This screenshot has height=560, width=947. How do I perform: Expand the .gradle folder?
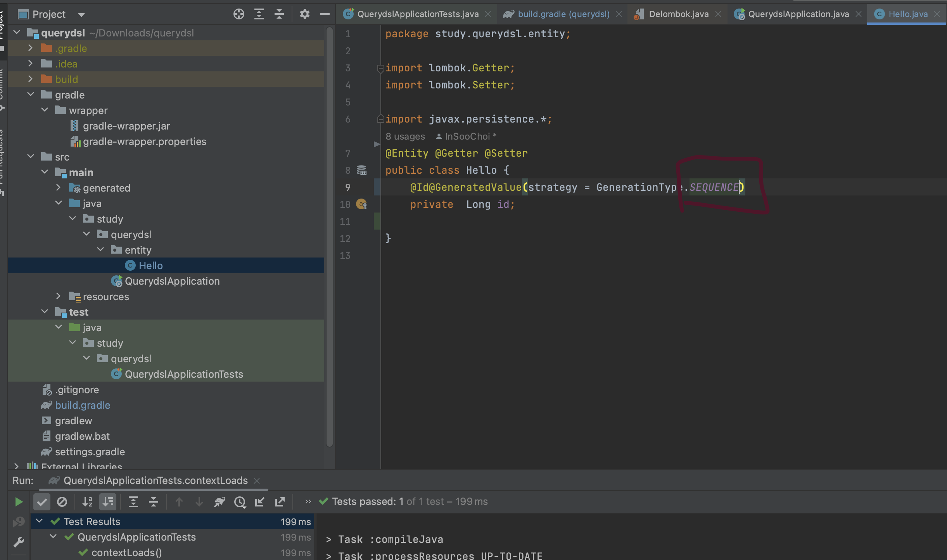click(x=30, y=48)
